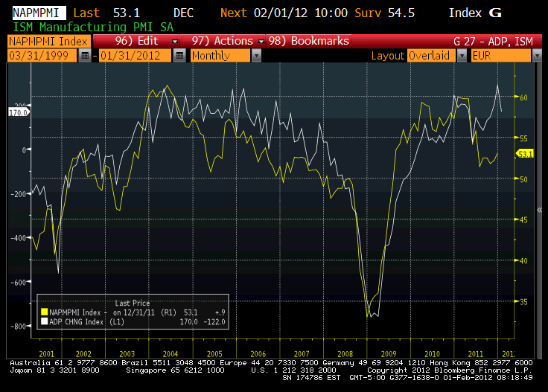The height and width of the screenshot is (392, 548).
Task: Click the white ADP CHNG Index legend swatch
Action: 45,321
